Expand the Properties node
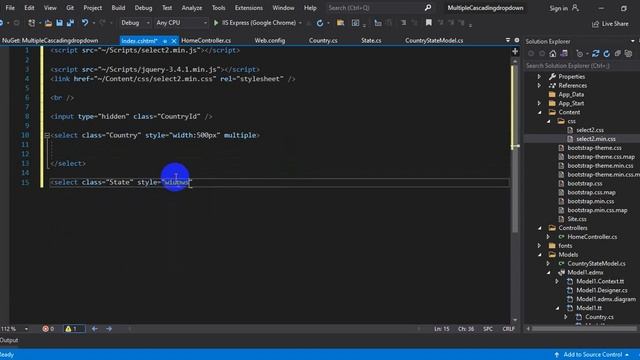Viewport: 640px width, 360px height. [x=539, y=76]
